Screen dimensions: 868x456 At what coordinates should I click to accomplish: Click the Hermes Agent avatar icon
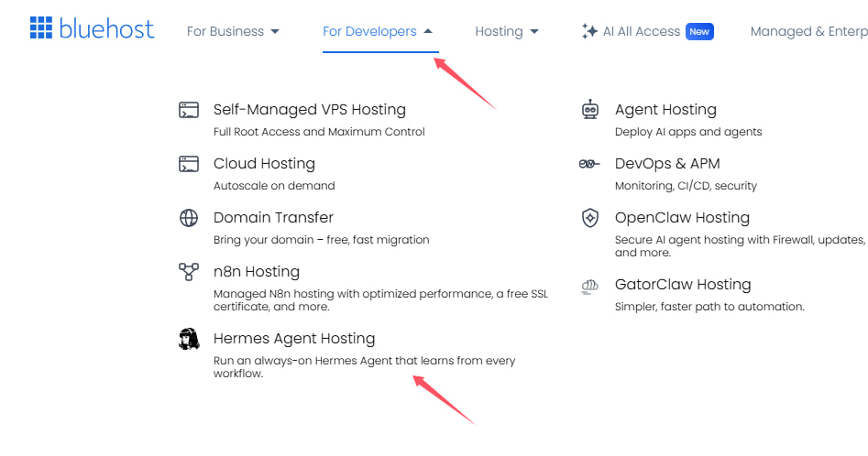[x=189, y=339]
